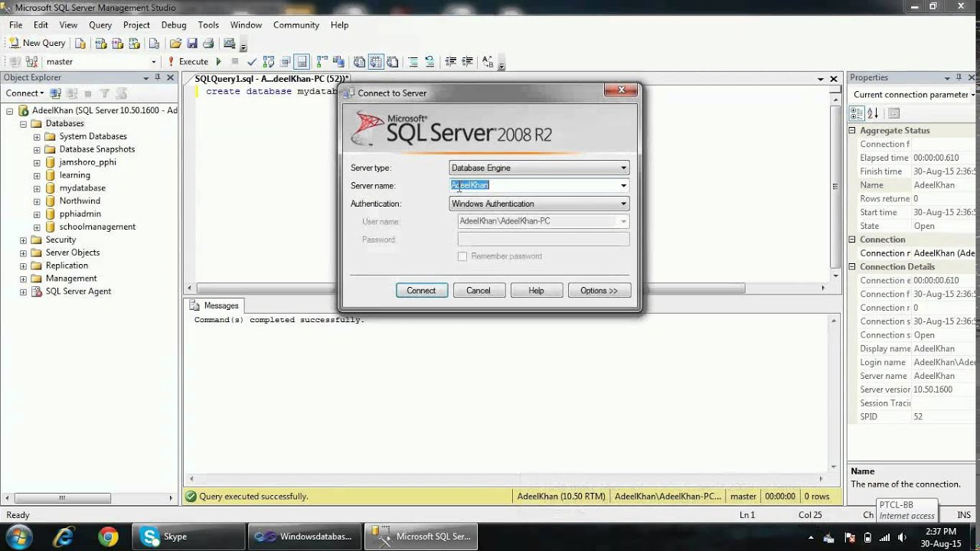Open the master database dropdown
980x551 pixels.
pyautogui.click(x=153, y=61)
